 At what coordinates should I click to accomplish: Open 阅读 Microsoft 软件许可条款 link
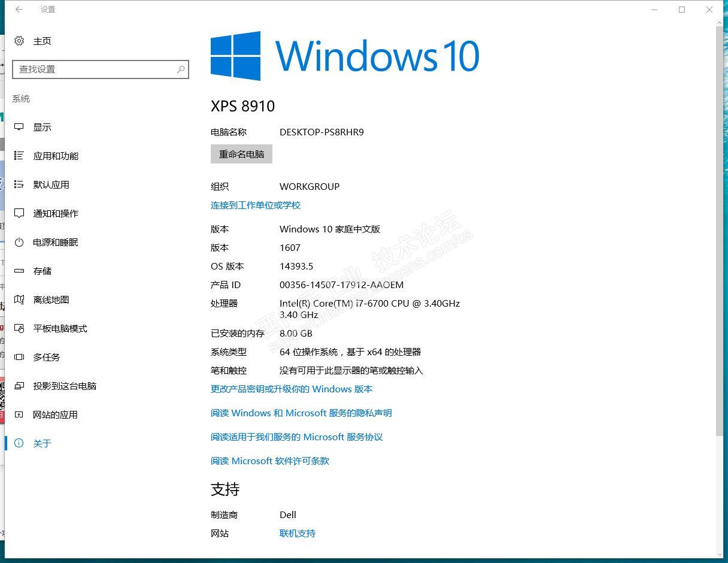click(270, 461)
